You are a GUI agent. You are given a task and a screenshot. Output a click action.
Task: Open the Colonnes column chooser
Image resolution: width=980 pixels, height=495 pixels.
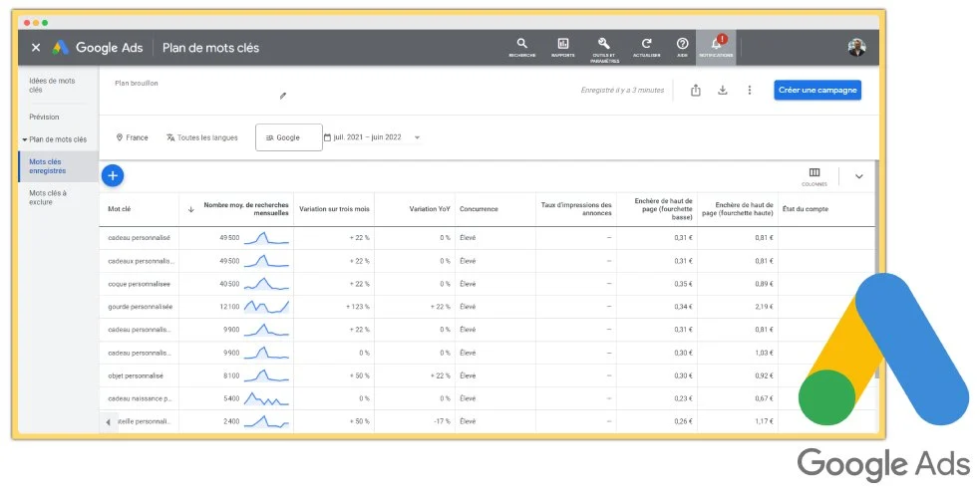tap(815, 176)
